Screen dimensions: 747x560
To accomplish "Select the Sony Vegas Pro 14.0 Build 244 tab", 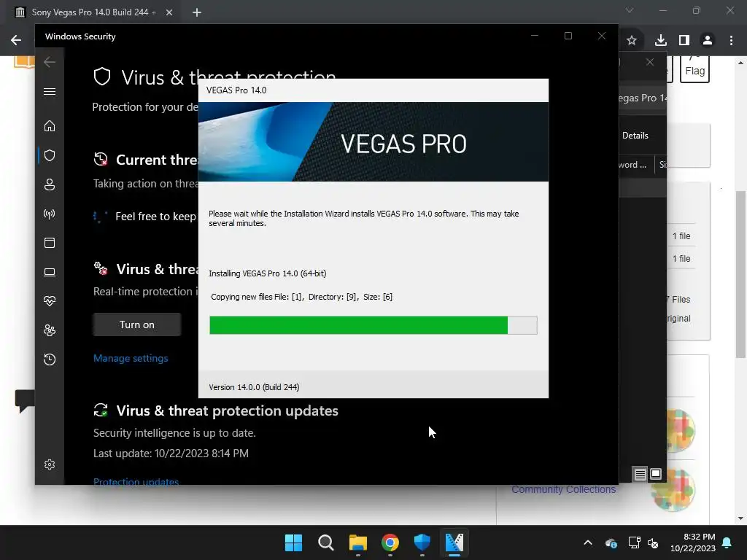I will pos(90,12).
